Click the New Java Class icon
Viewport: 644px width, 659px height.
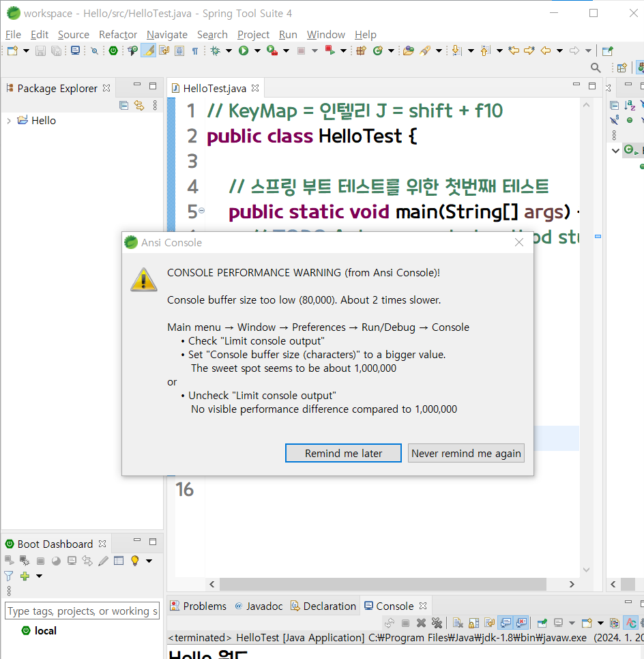point(377,51)
